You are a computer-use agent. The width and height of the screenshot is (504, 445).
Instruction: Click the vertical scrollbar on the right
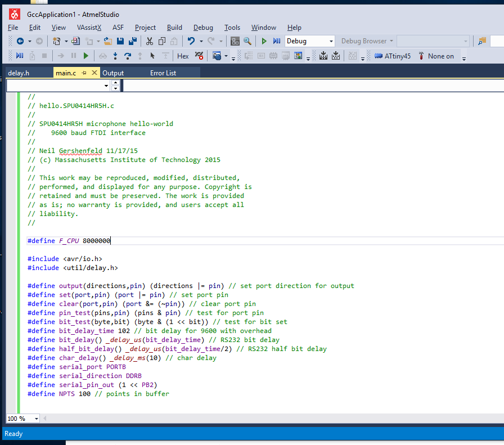(501, 225)
